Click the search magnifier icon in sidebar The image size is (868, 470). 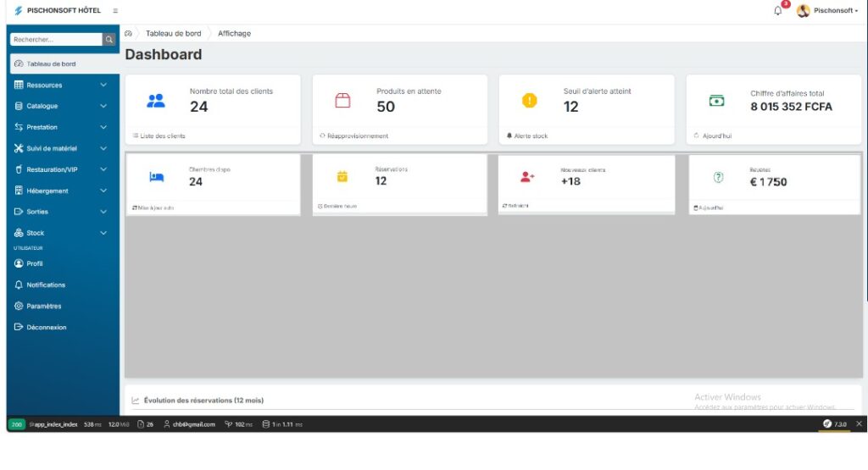point(109,39)
